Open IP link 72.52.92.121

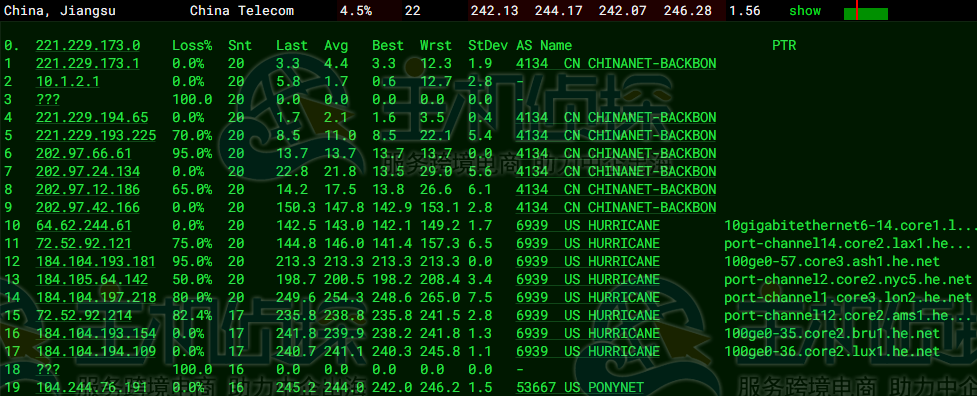point(83,243)
